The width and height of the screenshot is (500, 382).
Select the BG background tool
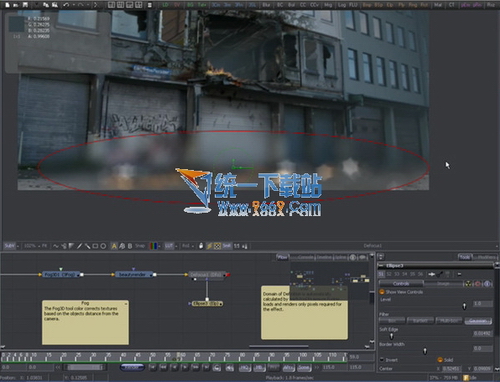[190, 5]
